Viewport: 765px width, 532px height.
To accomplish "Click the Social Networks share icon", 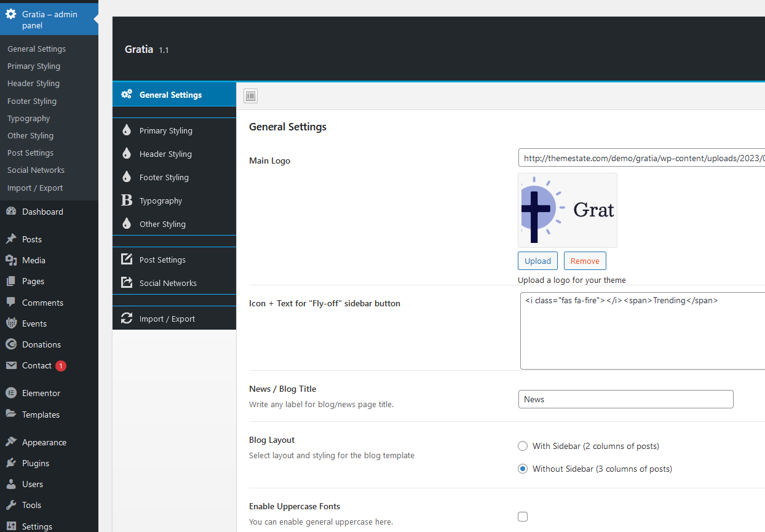I will click(x=127, y=283).
